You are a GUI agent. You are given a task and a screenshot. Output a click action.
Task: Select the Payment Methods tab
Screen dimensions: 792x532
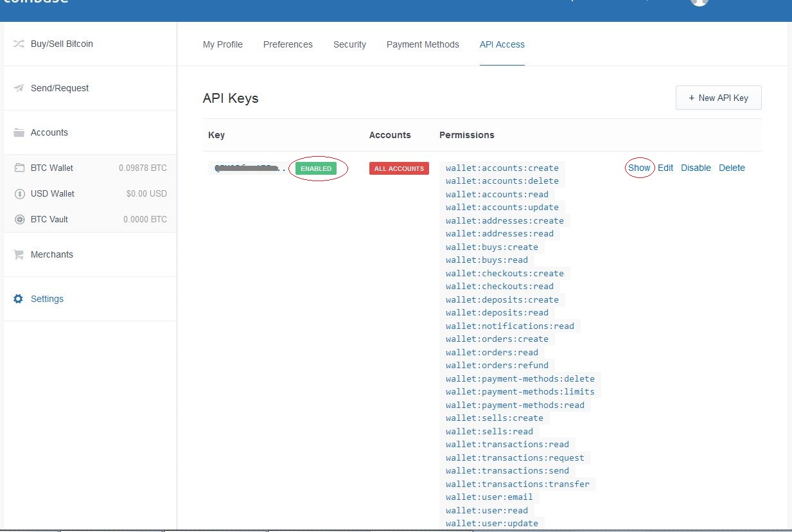(x=423, y=44)
